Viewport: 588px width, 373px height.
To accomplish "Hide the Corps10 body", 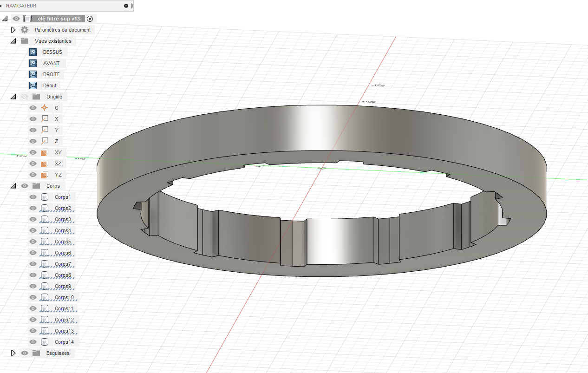I will click(x=33, y=297).
